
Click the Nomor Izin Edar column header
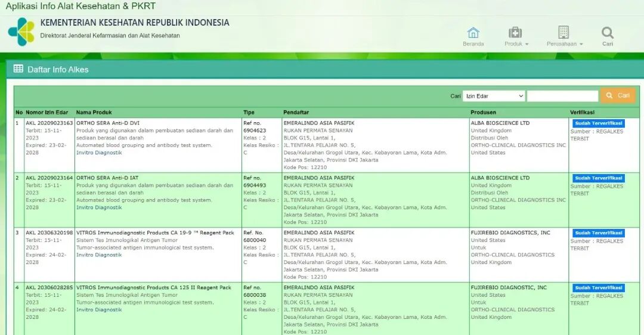point(47,113)
